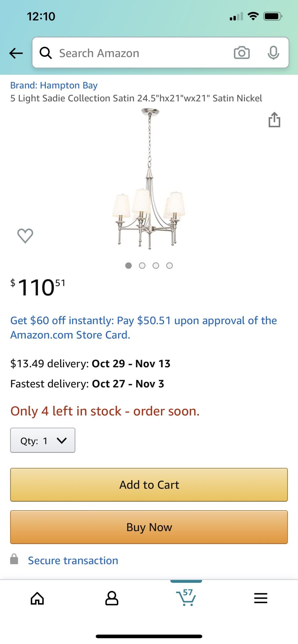Open Secure transaction details
Viewport: 298px width, 644px height.
[73, 560]
